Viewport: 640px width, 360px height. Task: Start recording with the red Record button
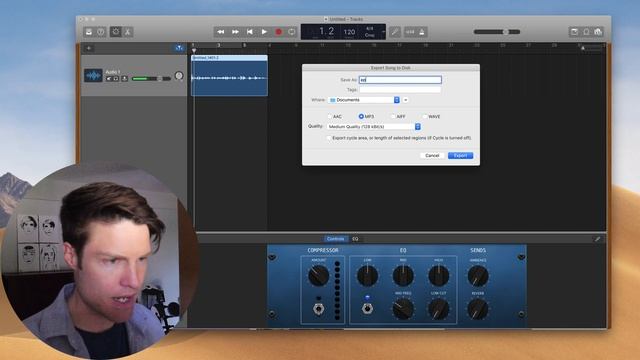coord(278,32)
